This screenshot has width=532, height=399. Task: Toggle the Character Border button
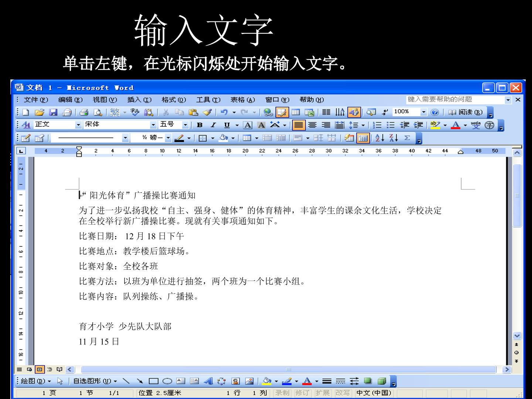tap(248, 125)
